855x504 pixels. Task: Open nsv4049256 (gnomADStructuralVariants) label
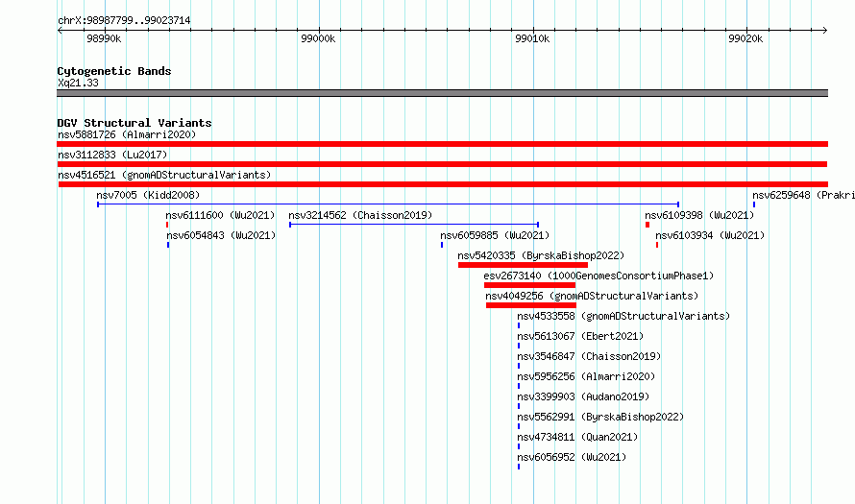(592, 296)
